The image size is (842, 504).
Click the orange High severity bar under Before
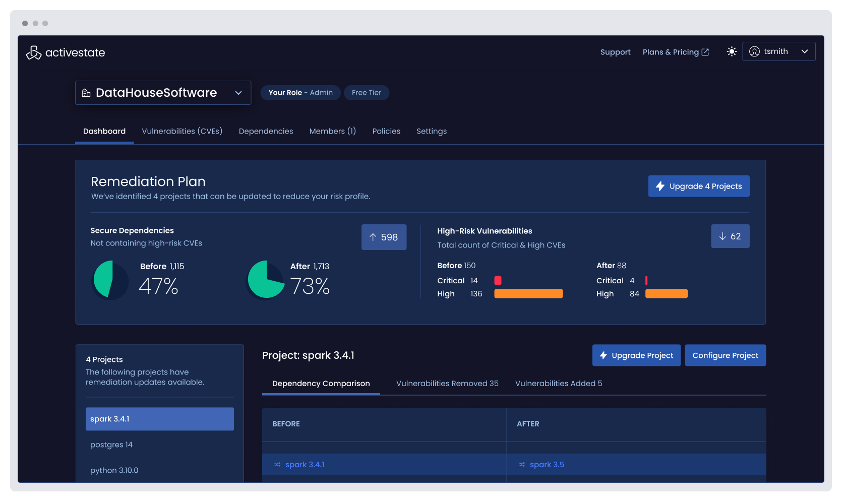pos(528,293)
